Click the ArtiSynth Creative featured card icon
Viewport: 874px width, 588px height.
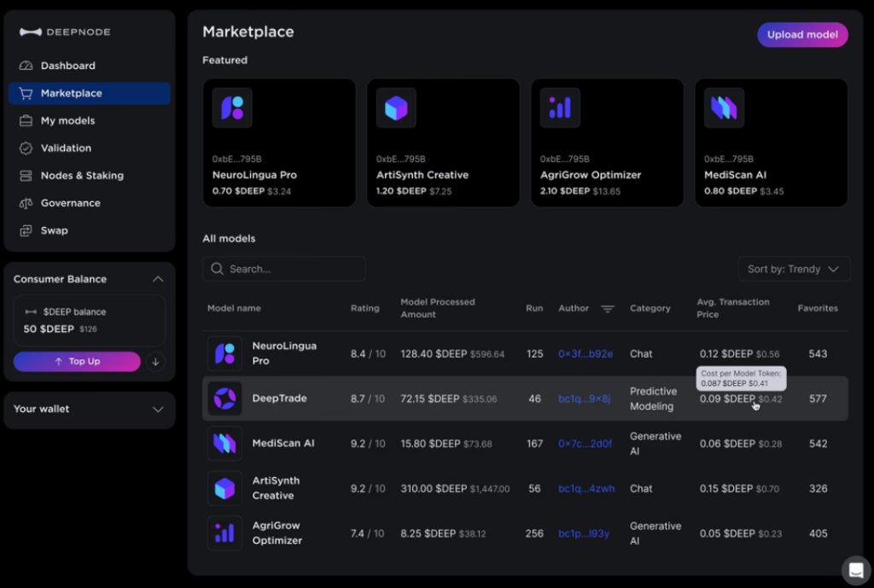(x=396, y=108)
